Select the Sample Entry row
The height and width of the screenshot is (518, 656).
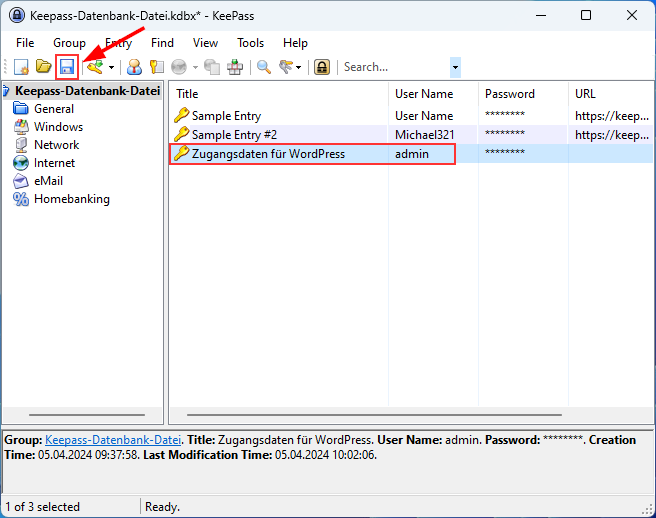(412, 115)
